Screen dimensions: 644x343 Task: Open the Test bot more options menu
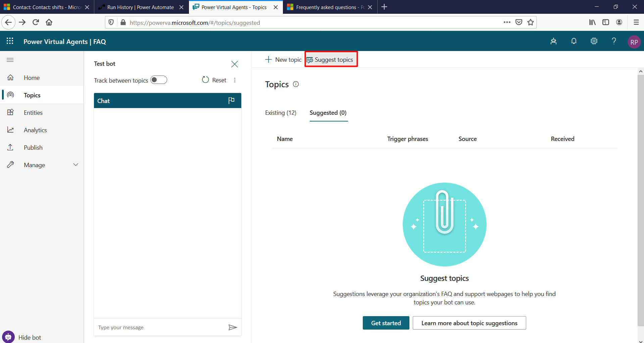point(235,80)
